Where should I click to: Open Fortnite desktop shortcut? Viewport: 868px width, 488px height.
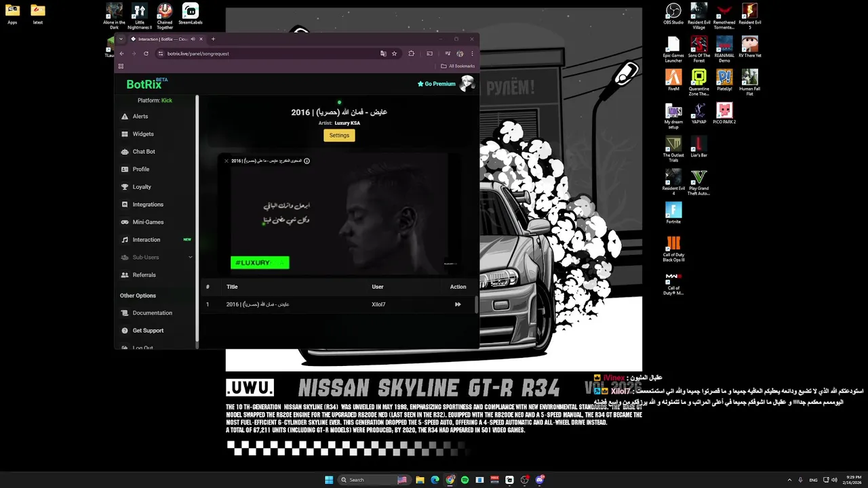point(673,213)
